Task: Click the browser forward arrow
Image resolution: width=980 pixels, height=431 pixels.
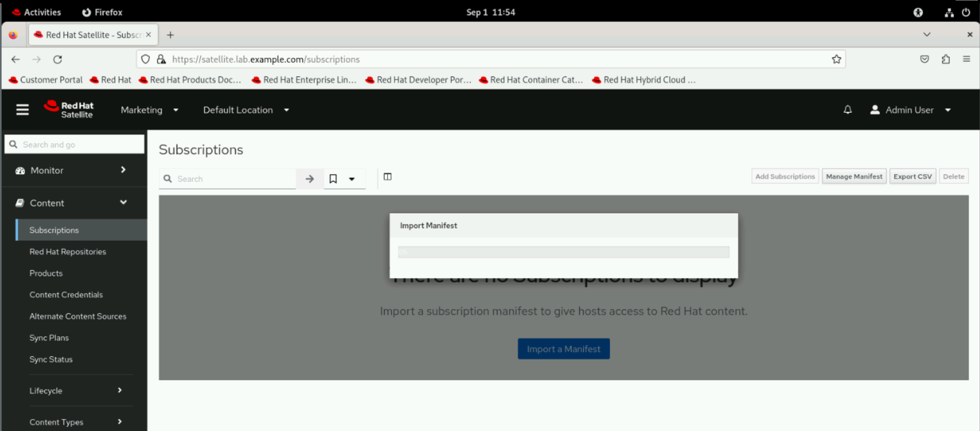Action: pos(36,59)
